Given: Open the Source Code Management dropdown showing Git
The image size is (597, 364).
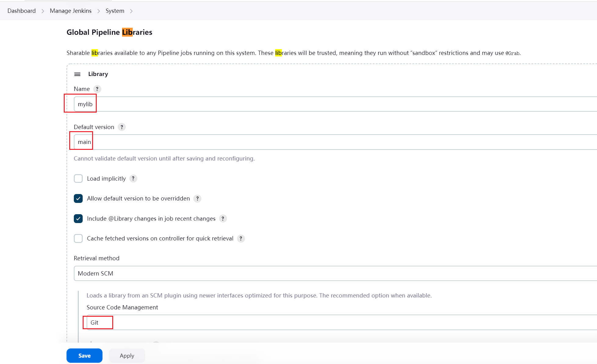Looking at the screenshot, I should 342,323.
